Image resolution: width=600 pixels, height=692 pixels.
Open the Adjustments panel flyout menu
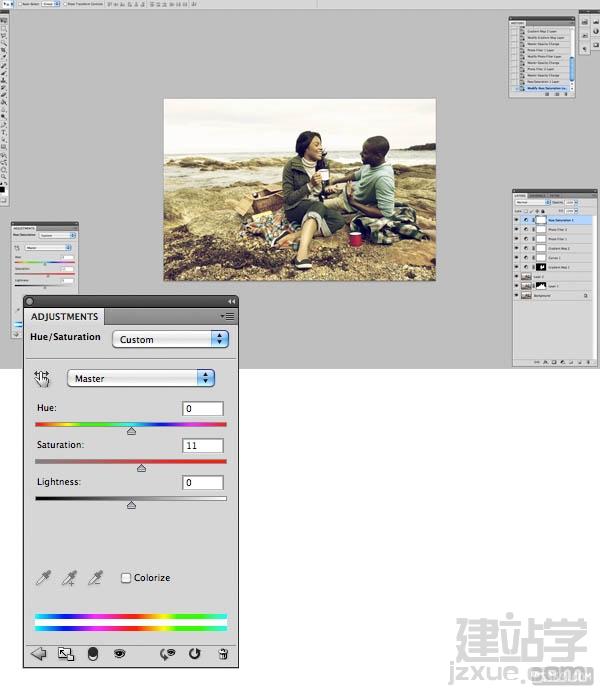pos(228,316)
